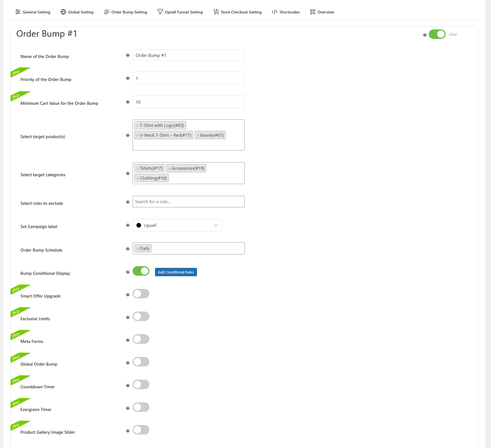Image resolution: width=491 pixels, height=448 pixels.
Task: Click the Name of the Order Bump field
Action: click(x=188, y=55)
